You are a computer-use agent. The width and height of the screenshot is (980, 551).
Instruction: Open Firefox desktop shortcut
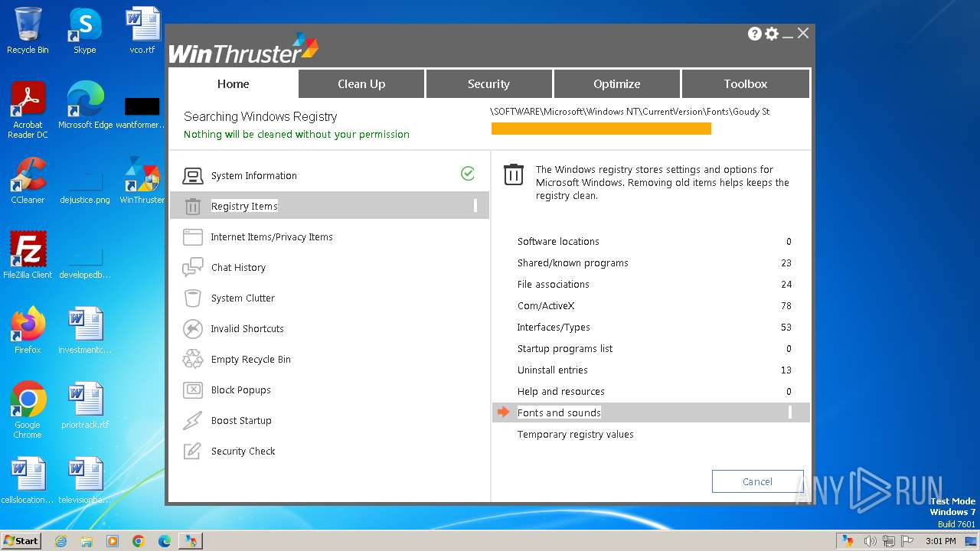pyautogui.click(x=28, y=331)
